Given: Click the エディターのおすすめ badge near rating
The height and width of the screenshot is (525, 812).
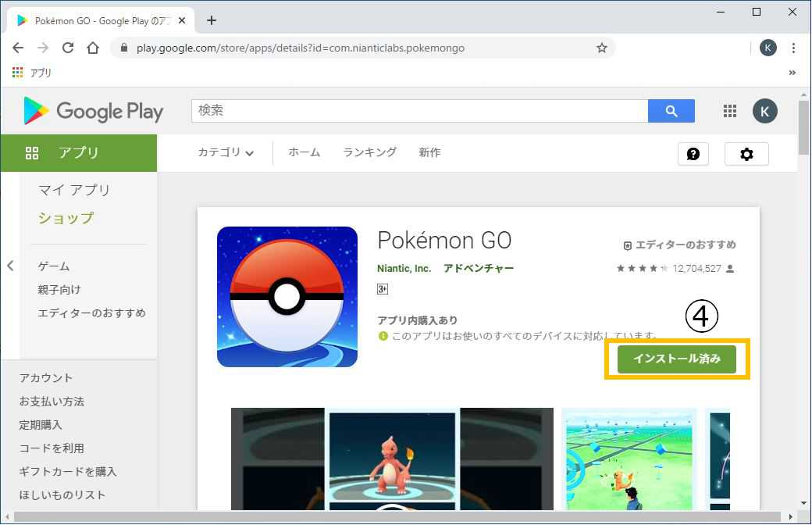Looking at the screenshot, I should click(679, 245).
